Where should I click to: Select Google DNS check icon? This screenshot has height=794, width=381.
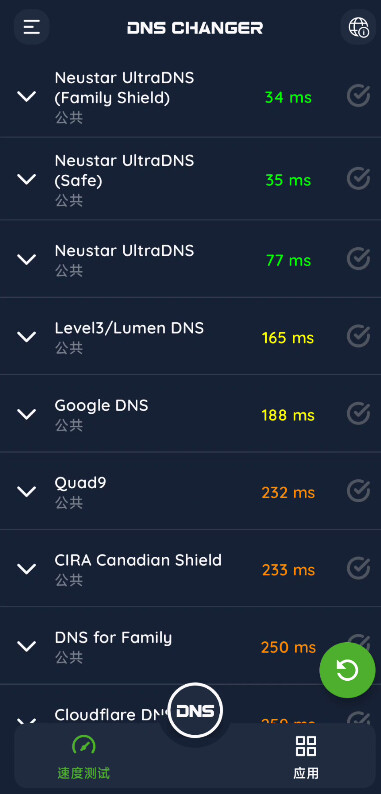358,413
